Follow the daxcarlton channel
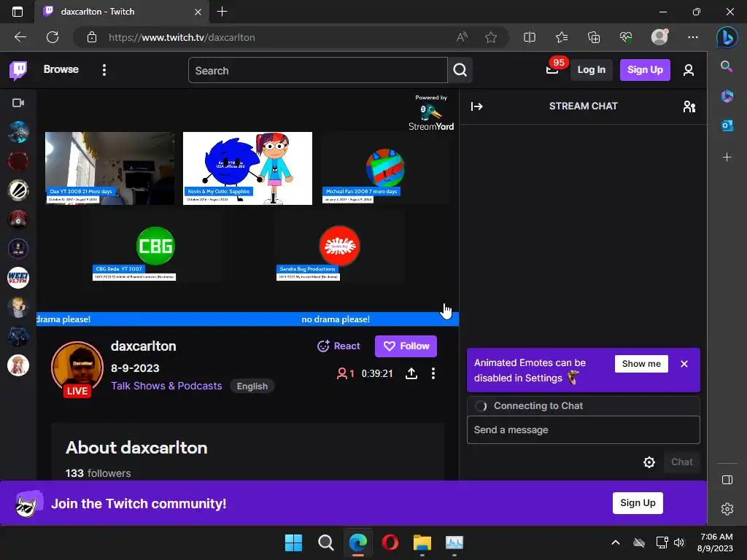The width and height of the screenshot is (747, 560). (406, 346)
